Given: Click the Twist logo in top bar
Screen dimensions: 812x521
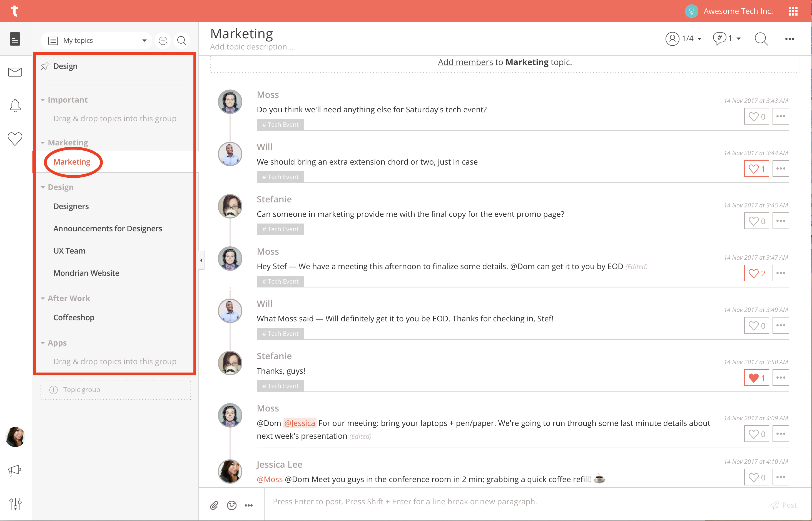Looking at the screenshot, I should [x=14, y=11].
